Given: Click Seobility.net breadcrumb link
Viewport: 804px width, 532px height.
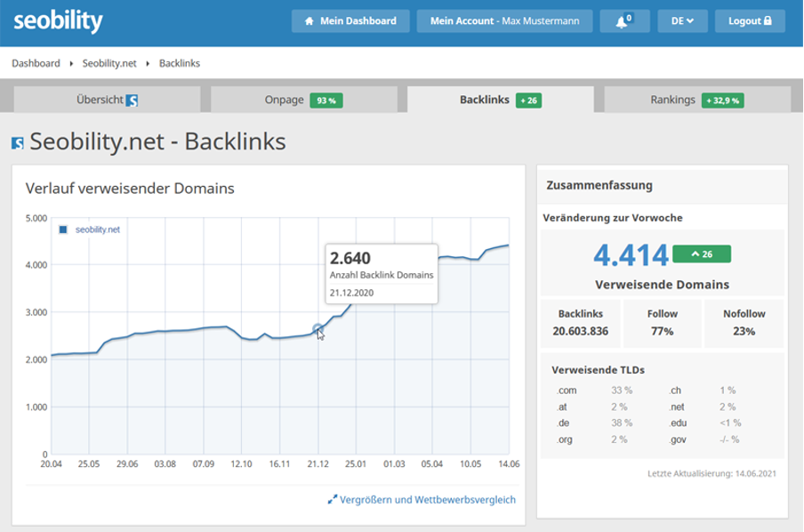Looking at the screenshot, I should click(109, 63).
